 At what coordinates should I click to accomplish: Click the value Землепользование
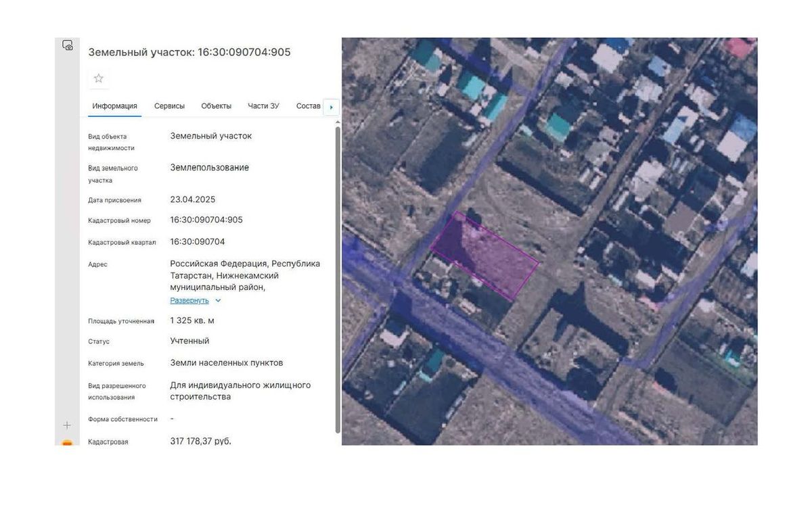point(210,167)
